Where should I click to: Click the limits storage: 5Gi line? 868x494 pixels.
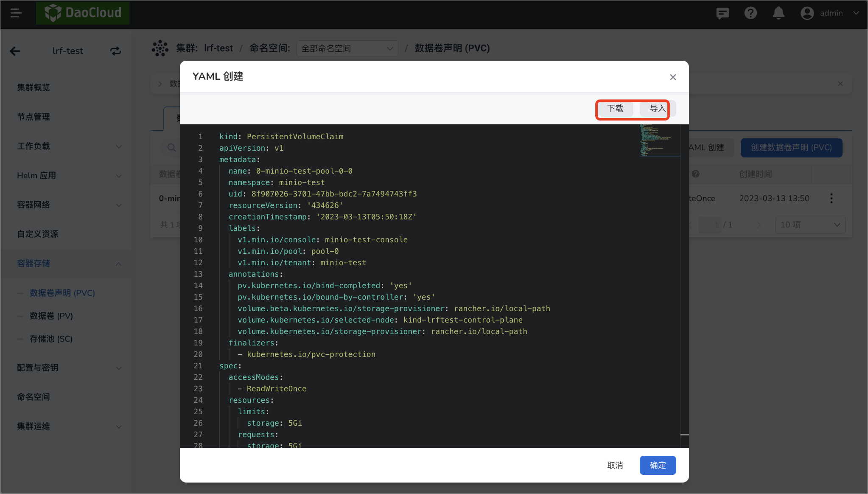[x=274, y=423]
